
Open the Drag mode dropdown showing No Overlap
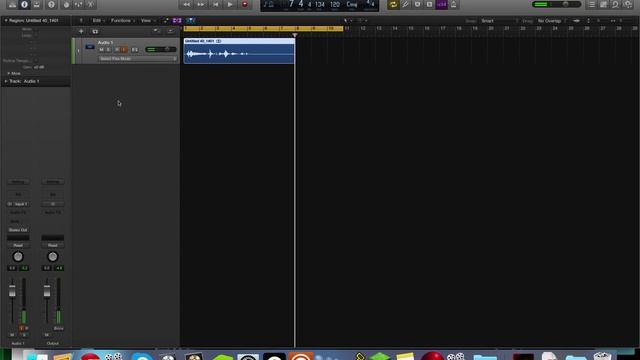(551, 21)
